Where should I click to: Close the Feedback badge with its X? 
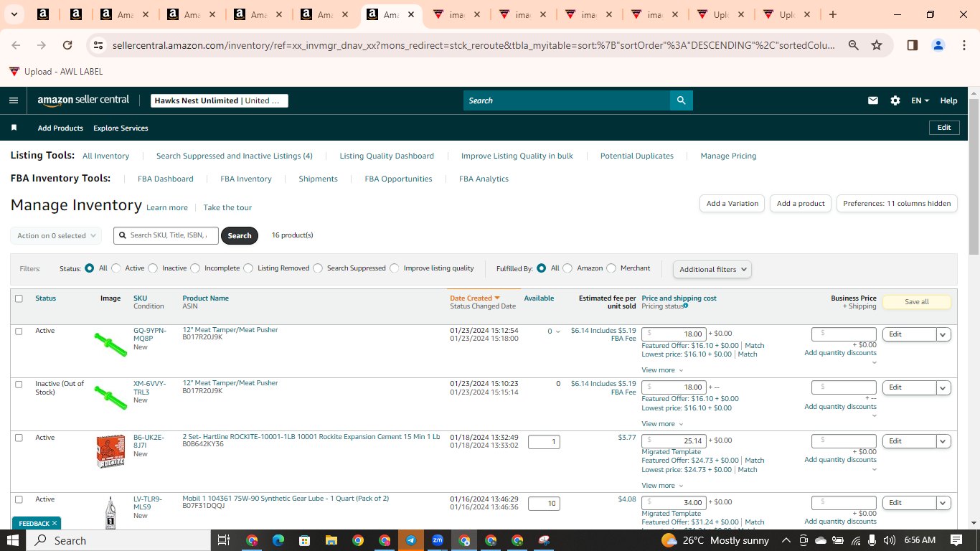click(55, 524)
